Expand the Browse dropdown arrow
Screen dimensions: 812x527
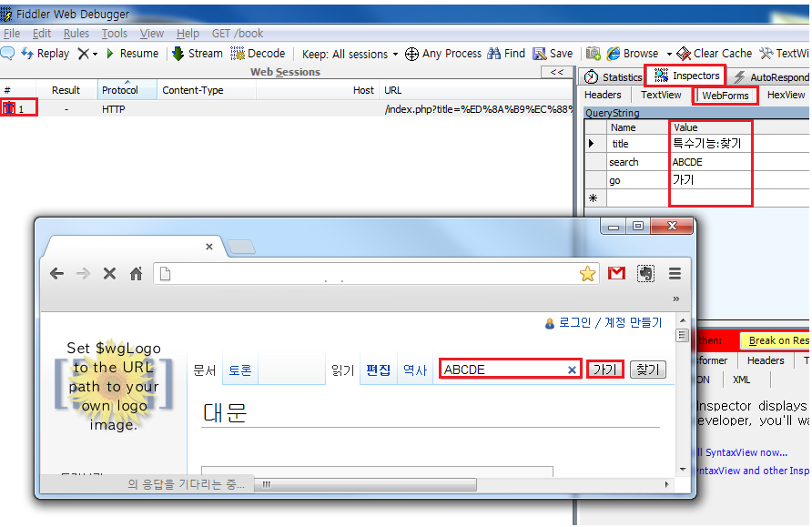[x=669, y=54]
